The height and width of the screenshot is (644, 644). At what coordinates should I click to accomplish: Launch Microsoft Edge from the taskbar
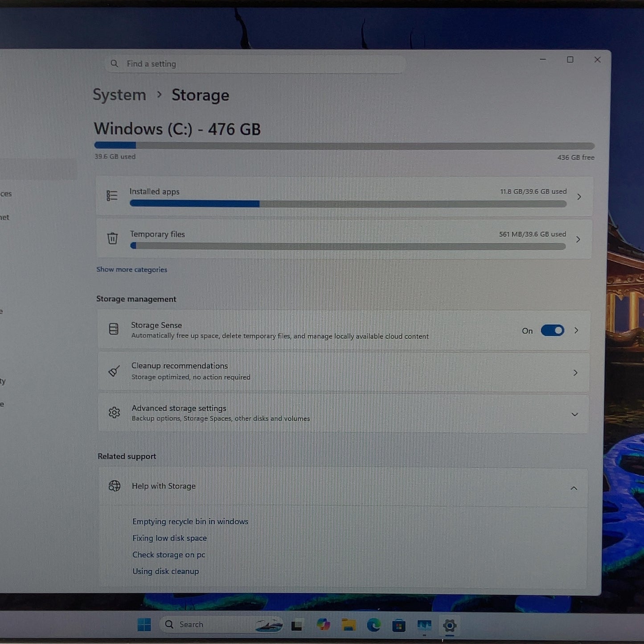coord(373,625)
